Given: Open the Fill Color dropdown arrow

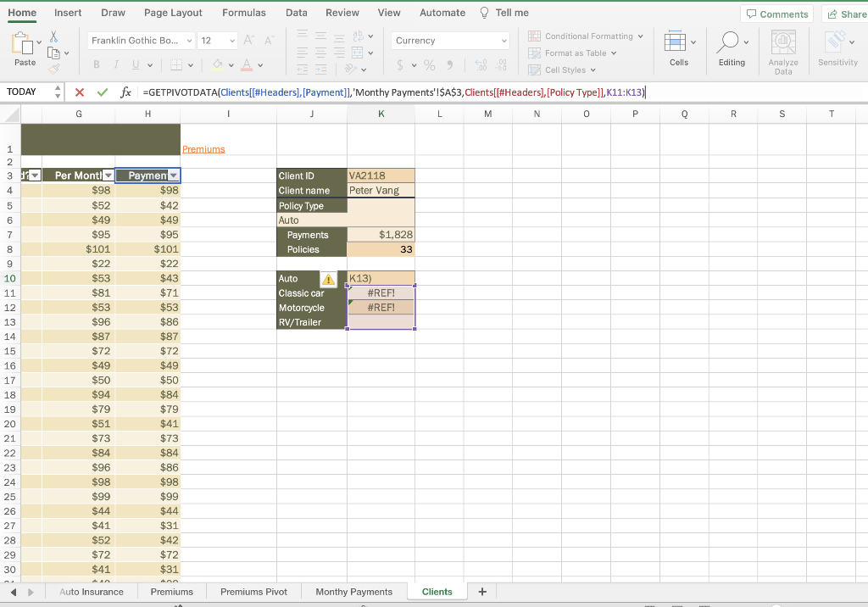Looking at the screenshot, I should tap(231, 65).
